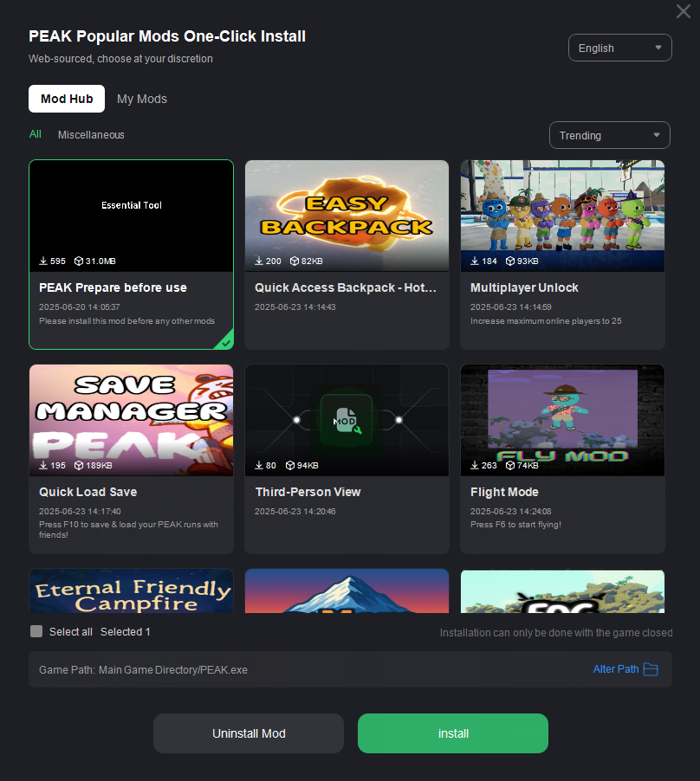Viewport: 700px width, 781px height.
Task: Click the green install button
Action: point(453,733)
